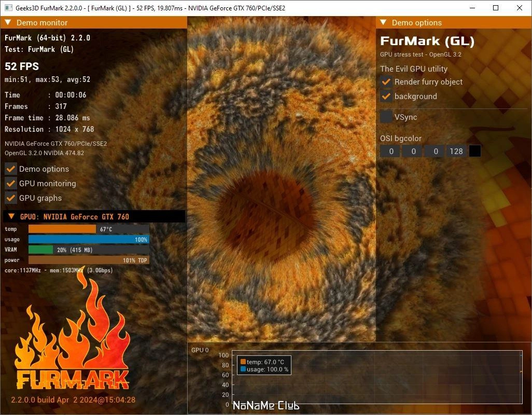The width and height of the screenshot is (532, 415).
Task: Click the temp bar showing 67°C
Action: click(x=89, y=229)
